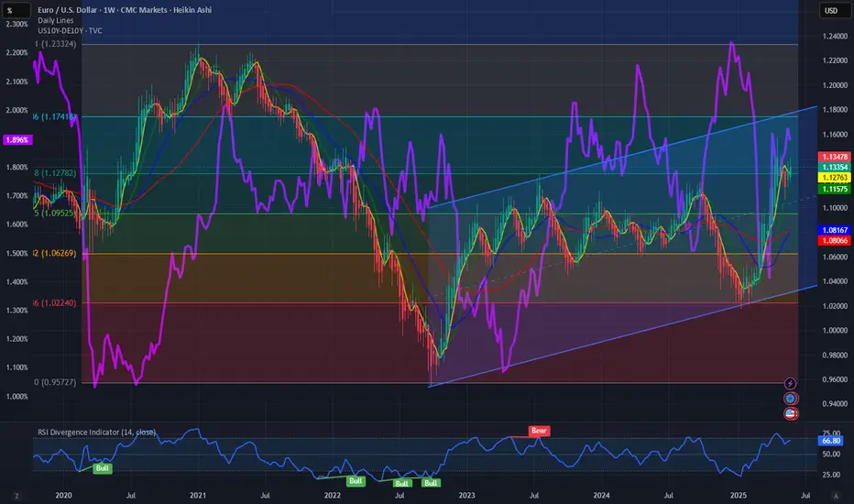Click the US flag economic event icon

tap(791, 414)
